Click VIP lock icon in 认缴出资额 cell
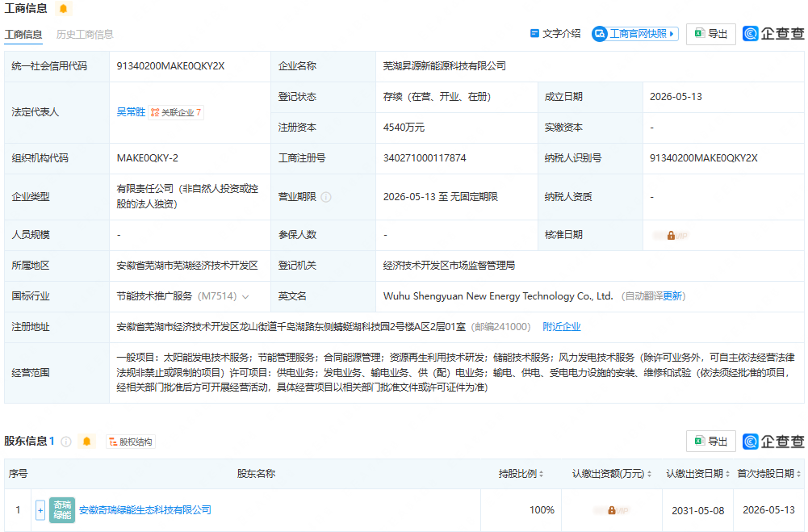 (611, 510)
